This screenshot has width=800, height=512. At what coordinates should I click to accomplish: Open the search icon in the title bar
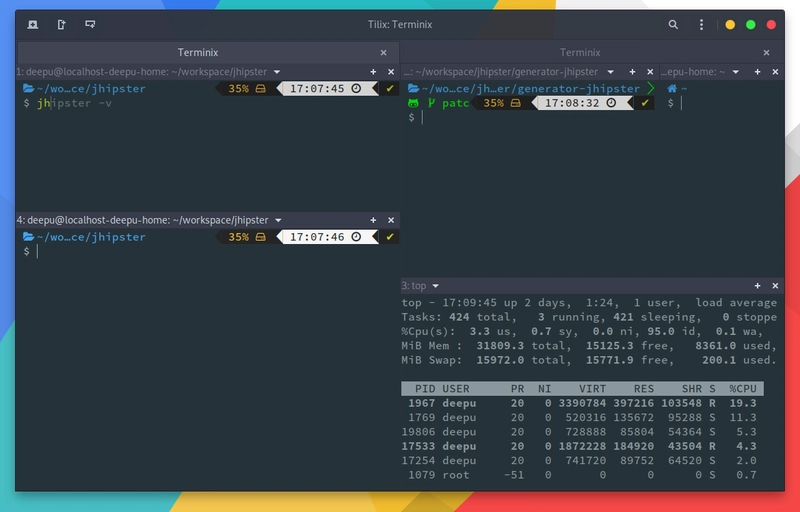pos(673,24)
